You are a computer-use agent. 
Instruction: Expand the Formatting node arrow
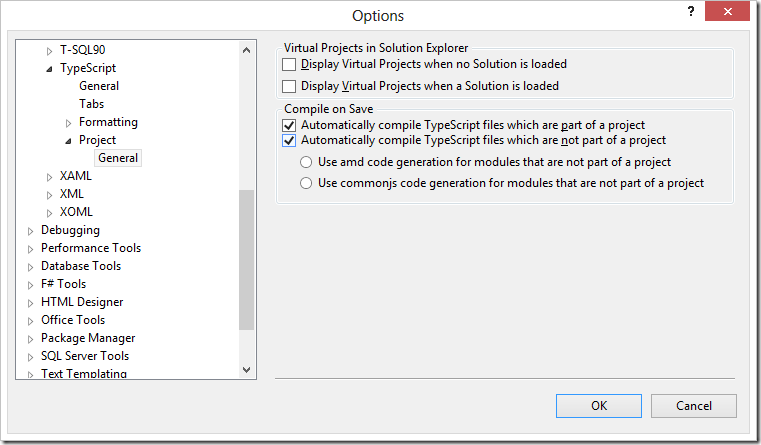click(x=69, y=123)
